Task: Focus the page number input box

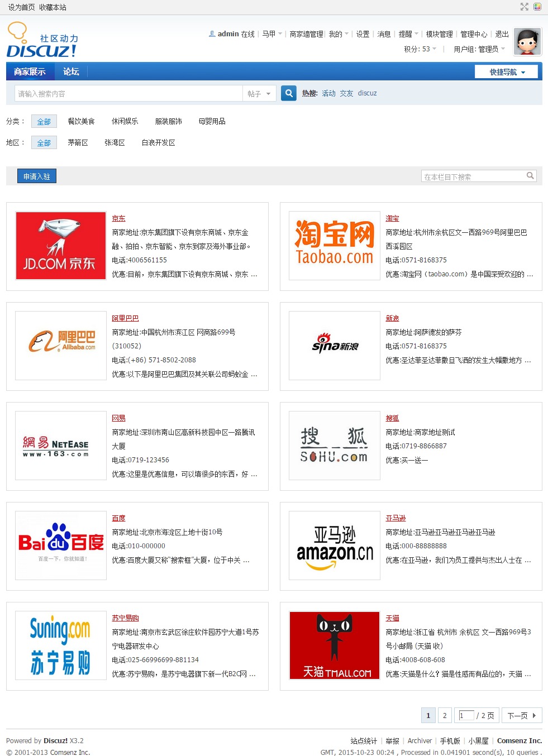Action: (466, 715)
